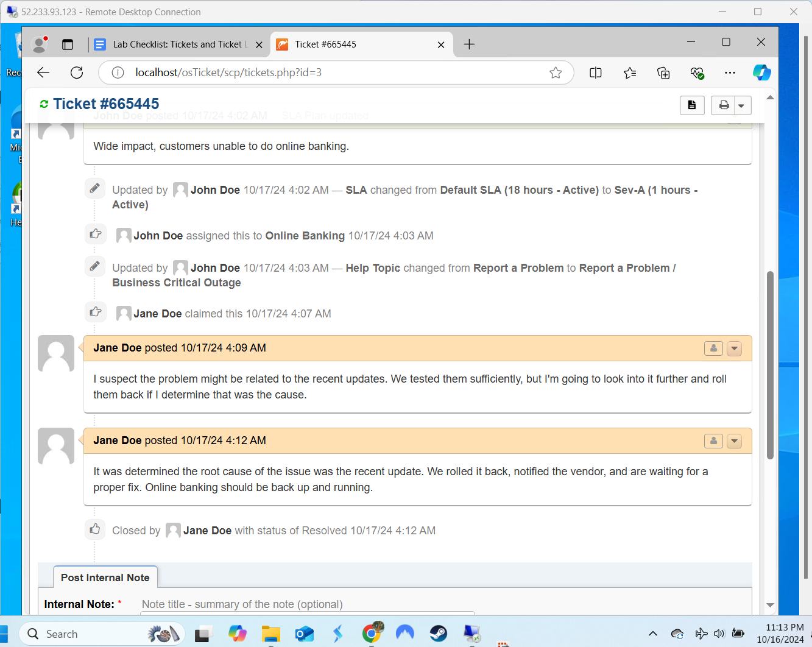Click 'Jane Doe' in the Closed by entry

pos(207,531)
